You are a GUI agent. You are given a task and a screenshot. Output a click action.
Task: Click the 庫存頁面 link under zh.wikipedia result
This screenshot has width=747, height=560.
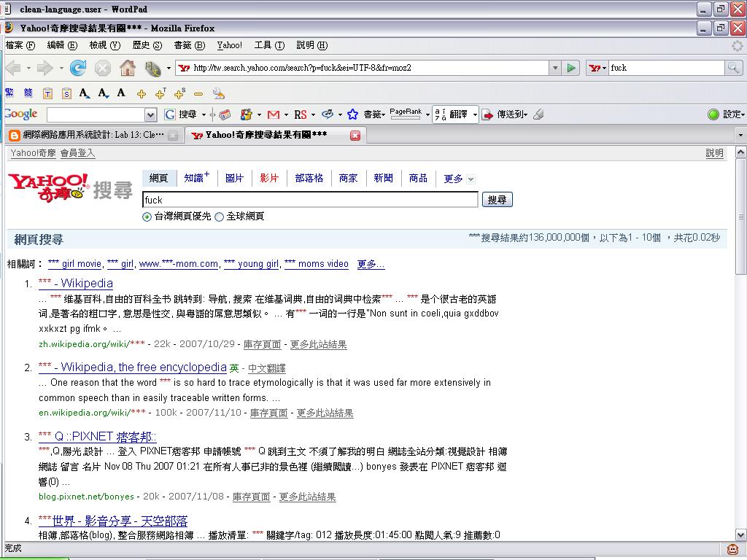pyautogui.click(x=262, y=344)
